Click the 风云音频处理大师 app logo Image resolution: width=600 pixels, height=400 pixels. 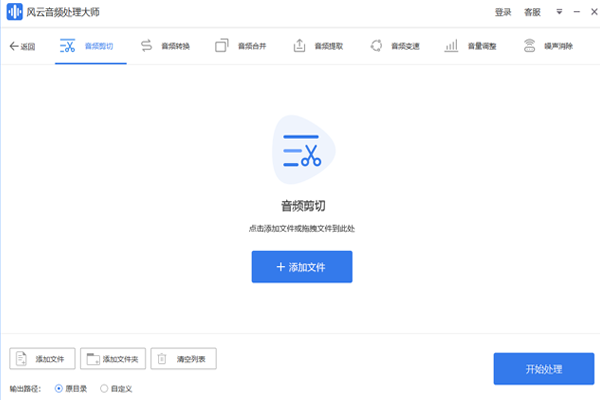pos(14,12)
